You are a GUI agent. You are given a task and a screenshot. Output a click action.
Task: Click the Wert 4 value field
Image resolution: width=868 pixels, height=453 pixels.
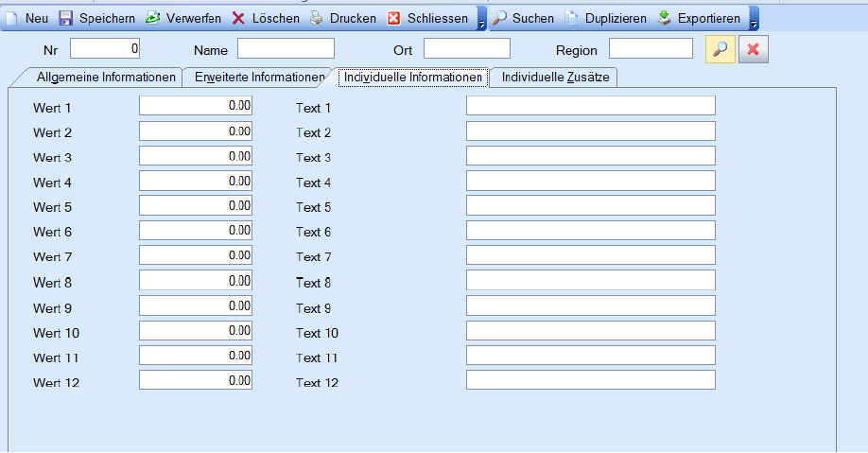(x=196, y=181)
